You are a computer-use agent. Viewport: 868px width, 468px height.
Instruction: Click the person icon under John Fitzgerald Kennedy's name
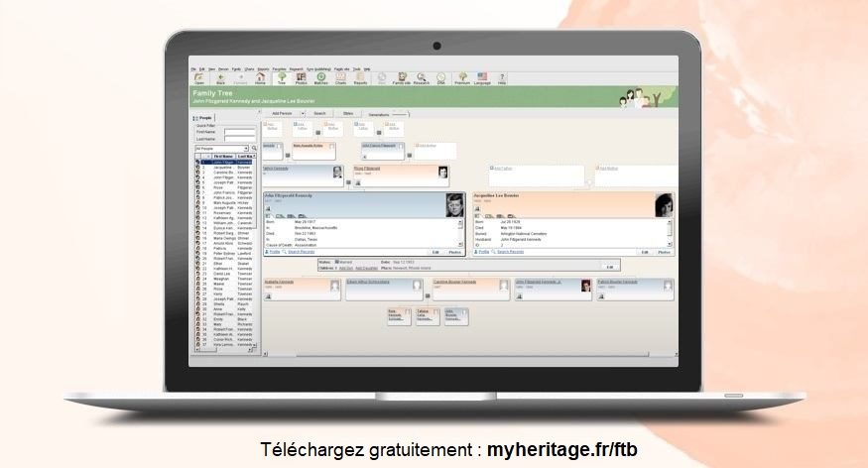tap(268, 209)
